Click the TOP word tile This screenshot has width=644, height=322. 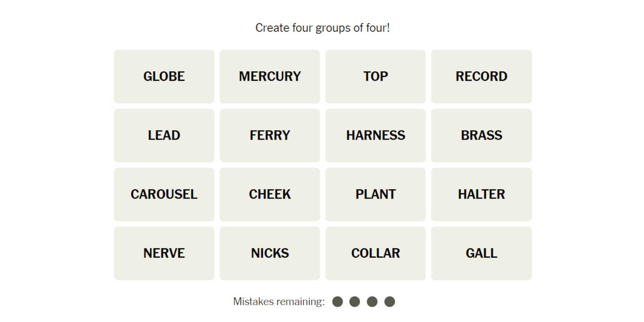[375, 76]
